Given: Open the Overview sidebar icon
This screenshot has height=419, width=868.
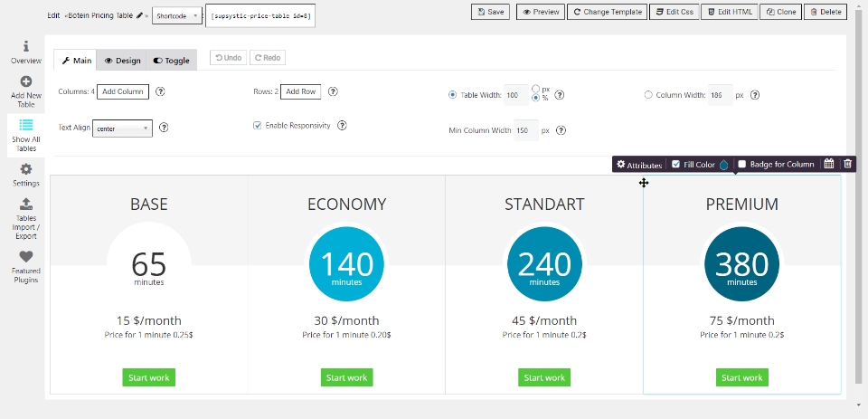Looking at the screenshot, I should click(x=26, y=46).
